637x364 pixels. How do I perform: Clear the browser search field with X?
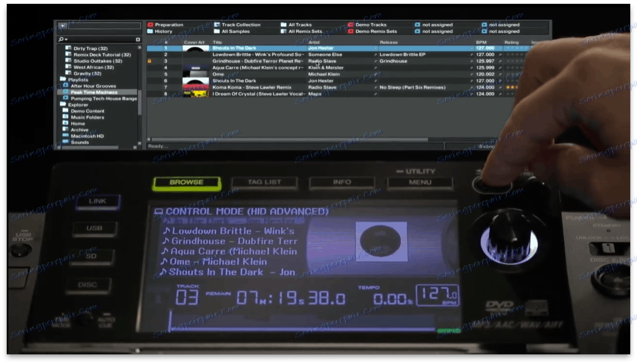(x=138, y=39)
